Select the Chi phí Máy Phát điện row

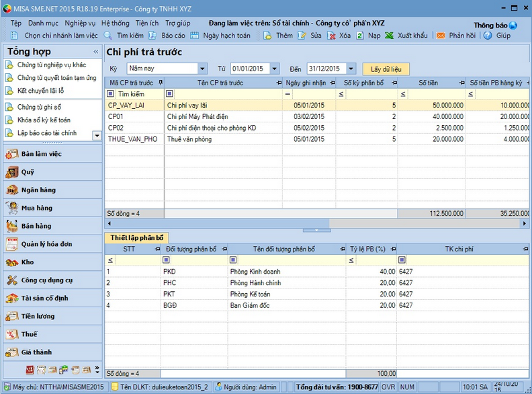click(317, 116)
